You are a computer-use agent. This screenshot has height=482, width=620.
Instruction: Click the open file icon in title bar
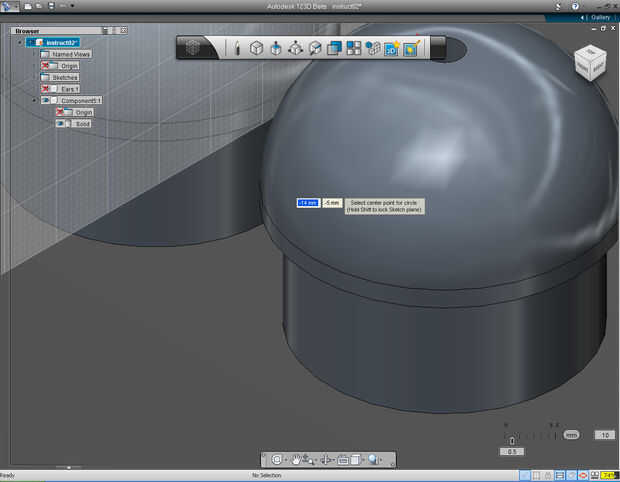click(x=39, y=6)
